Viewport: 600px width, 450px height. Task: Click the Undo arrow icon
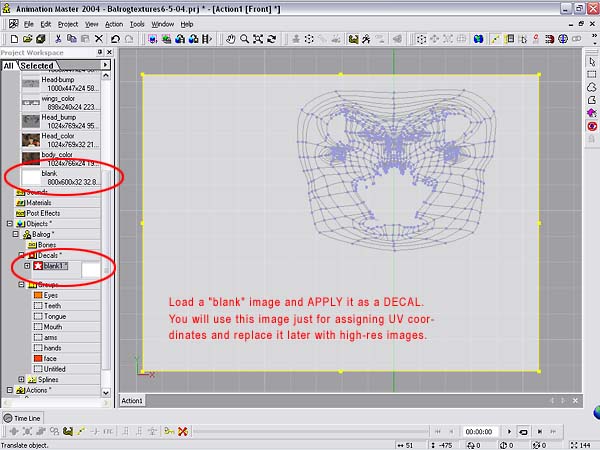[117, 38]
